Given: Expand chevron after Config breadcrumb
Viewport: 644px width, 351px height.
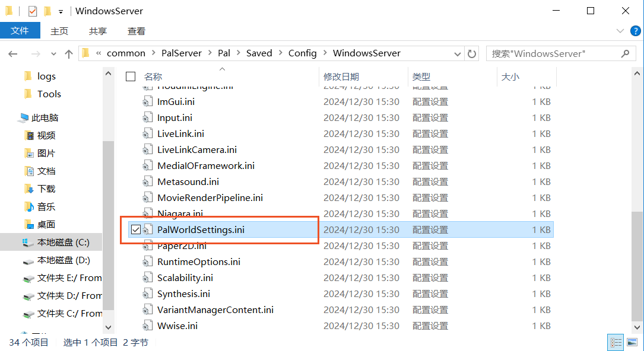Looking at the screenshot, I should click(x=325, y=53).
